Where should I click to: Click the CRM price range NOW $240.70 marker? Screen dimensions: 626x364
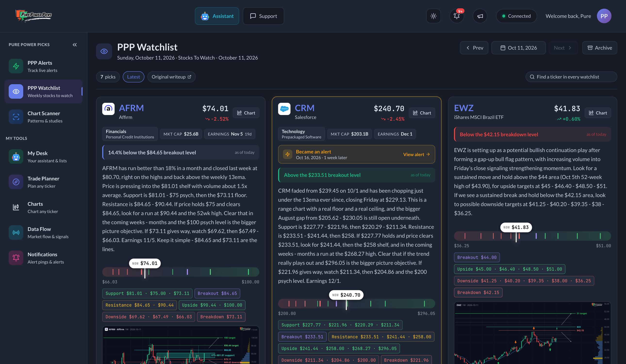pyautogui.click(x=346, y=295)
